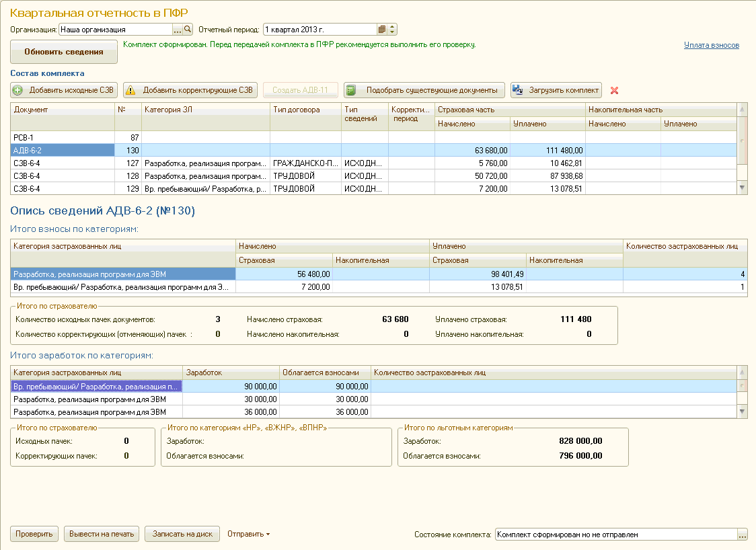The width and height of the screenshot is (756, 550).
Task: Select СЗВ-6-4 row number 128
Action: (61, 176)
